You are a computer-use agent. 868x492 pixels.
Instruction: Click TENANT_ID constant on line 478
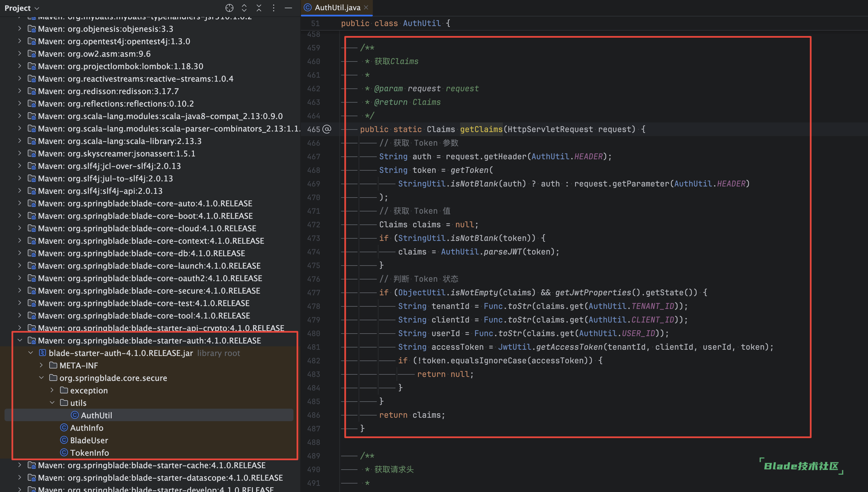pos(652,306)
